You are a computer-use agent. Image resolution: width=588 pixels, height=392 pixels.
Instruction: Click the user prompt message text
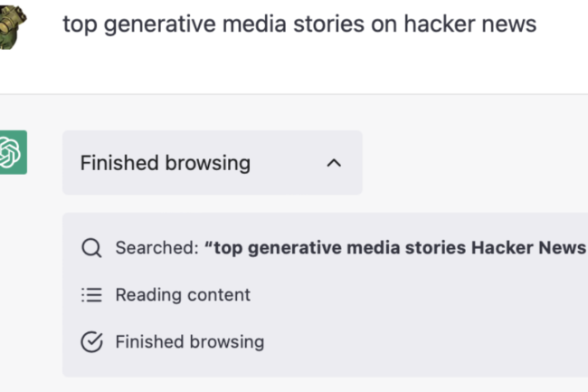pos(299,24)
